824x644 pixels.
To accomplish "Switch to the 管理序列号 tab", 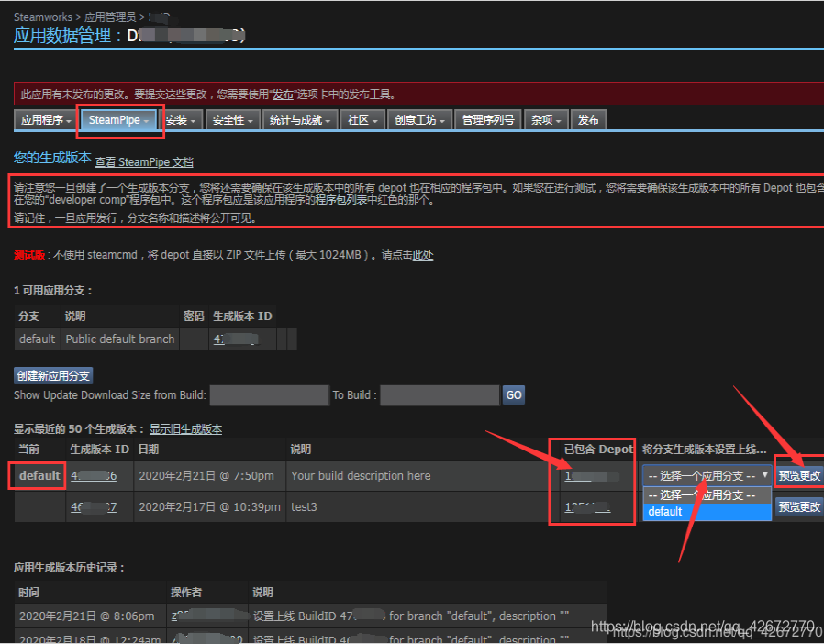I will [487, 120].
